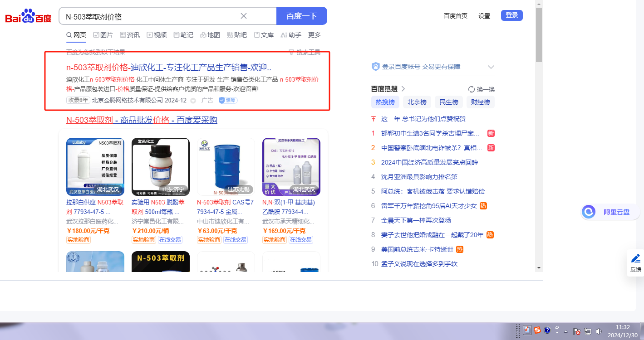644x340 pixels.
Task: Select the 民生榜 tab
Action: pos(448,102)
